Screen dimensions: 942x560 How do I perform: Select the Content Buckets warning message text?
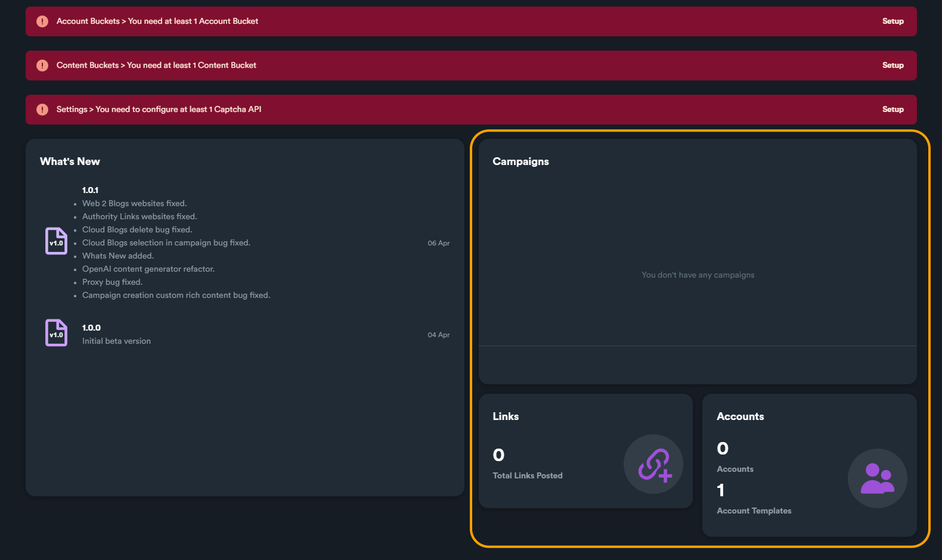156,66
